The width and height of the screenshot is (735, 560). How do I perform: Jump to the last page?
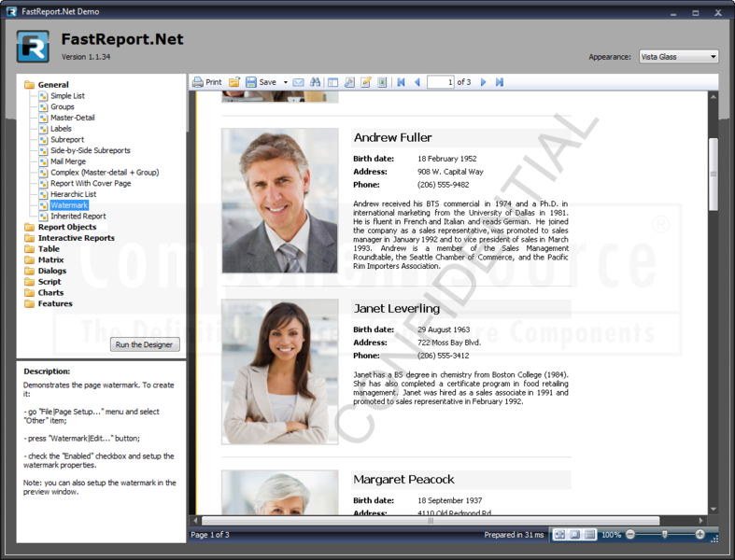click(500, 82)
